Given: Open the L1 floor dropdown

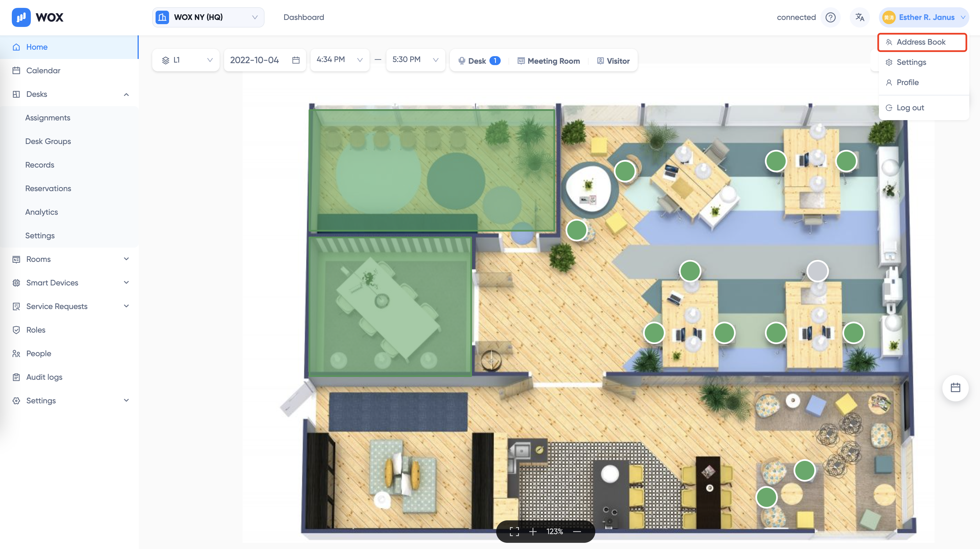Looking at the screenshot, I should tap(186, 60).
